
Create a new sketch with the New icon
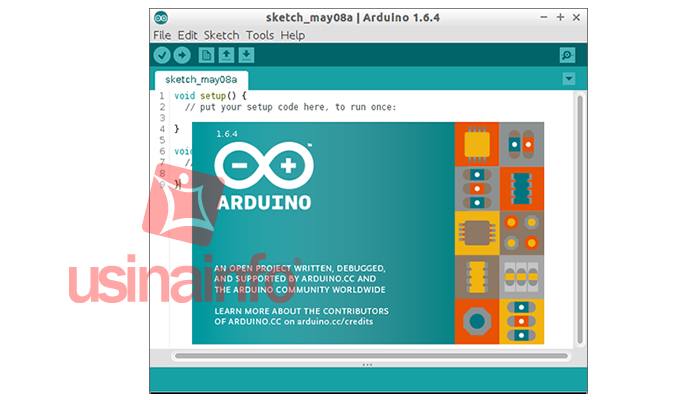[x=206, y=55]
